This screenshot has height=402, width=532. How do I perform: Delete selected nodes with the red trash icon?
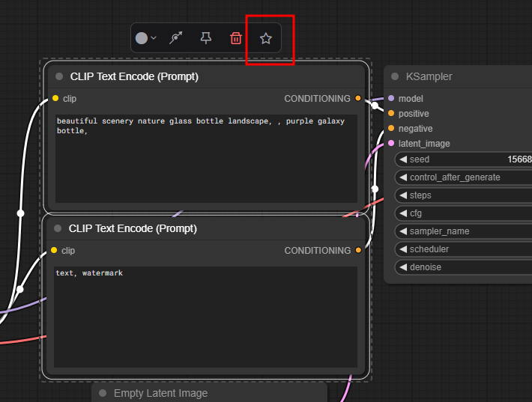(x=236, y=38)
